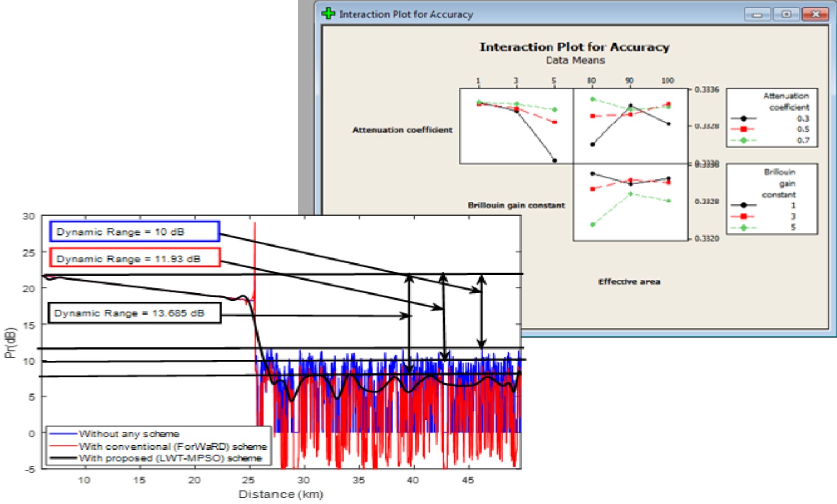
Task: Click the 30 tick on the Pr(dB) axis
Action: [28, 216]
